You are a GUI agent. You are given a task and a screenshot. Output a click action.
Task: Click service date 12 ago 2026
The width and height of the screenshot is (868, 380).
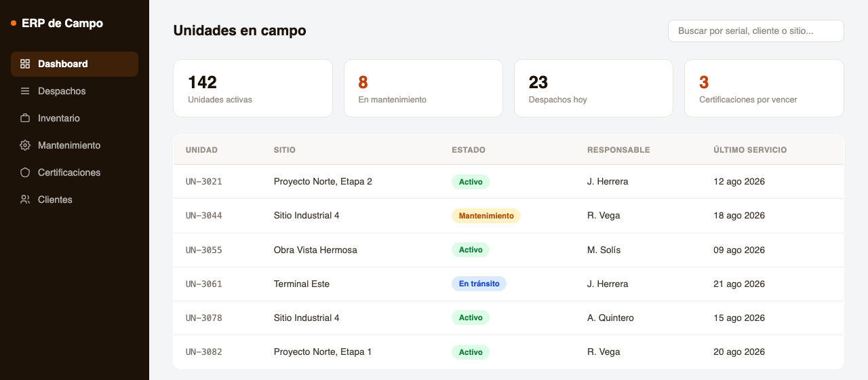[x=739, y=182]
